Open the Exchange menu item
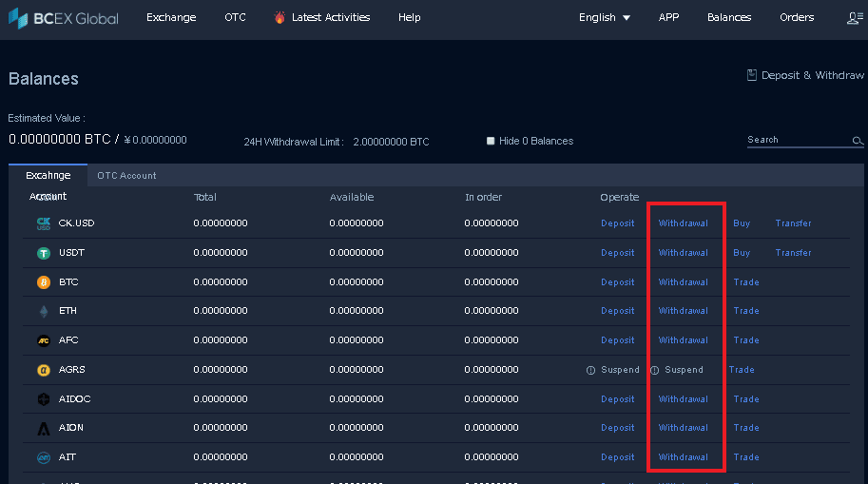This screenshot has width=868, height=484. click(x=171, y=18)
